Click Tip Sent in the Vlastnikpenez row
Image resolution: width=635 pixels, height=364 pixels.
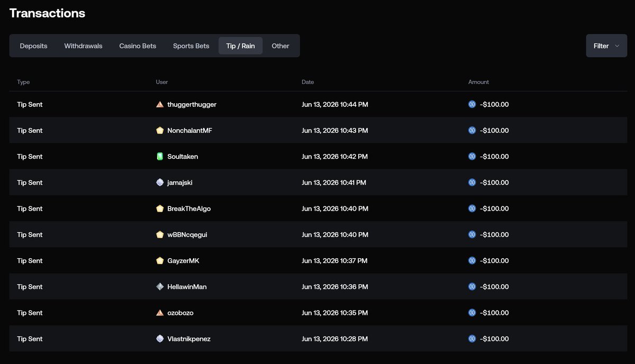[30, 339]
